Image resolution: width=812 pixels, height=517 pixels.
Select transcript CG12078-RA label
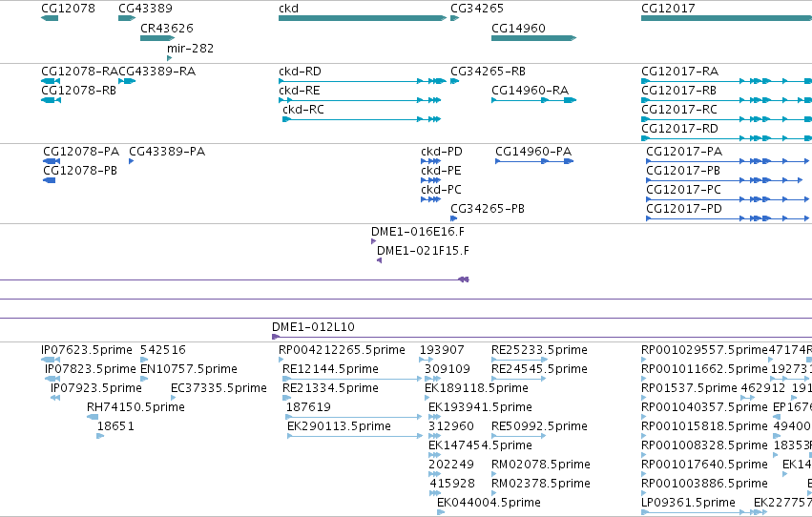pyautogui.click(x=80, y=72)
